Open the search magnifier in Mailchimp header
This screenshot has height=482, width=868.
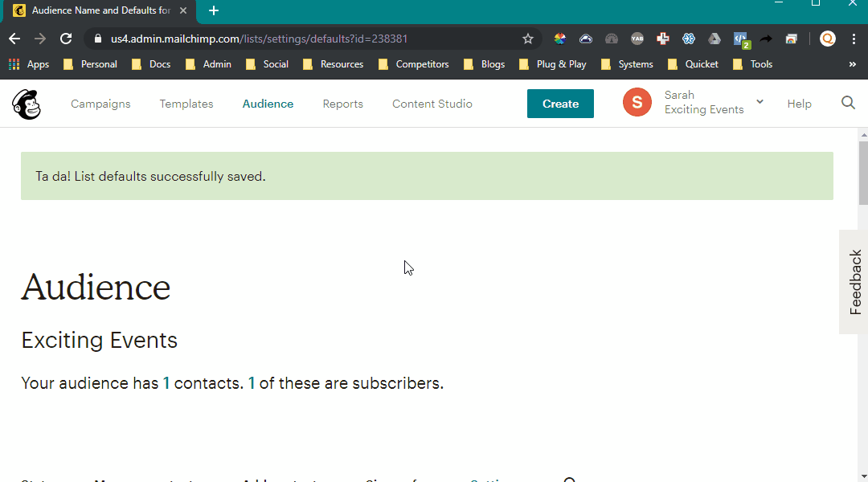point(848,103)
